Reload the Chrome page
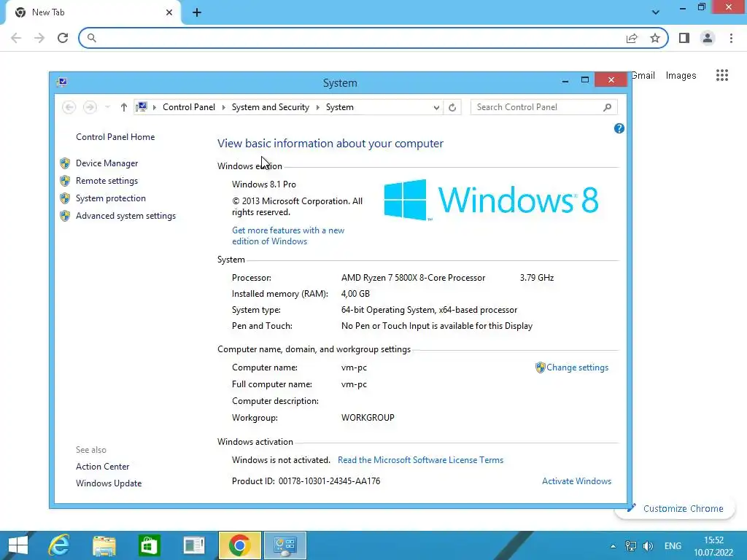The height and width of the screenshot is (560, 747). tap(63, 38)
